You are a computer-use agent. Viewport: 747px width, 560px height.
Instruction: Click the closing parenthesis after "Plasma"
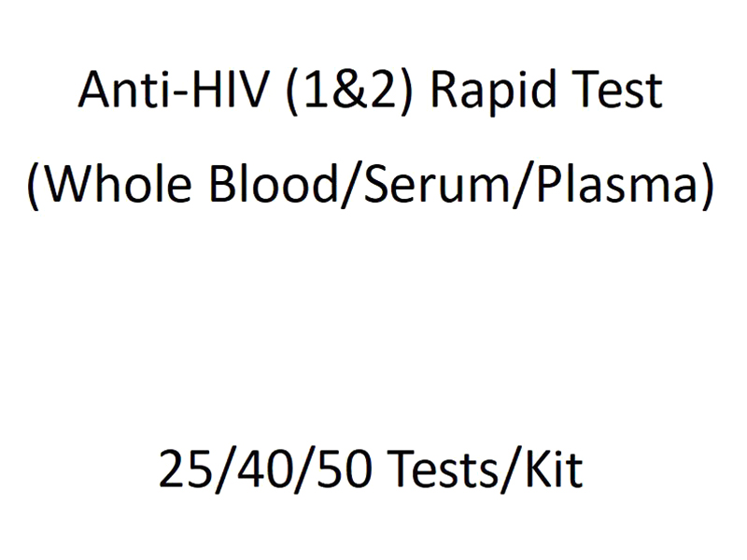pos(707,186)
